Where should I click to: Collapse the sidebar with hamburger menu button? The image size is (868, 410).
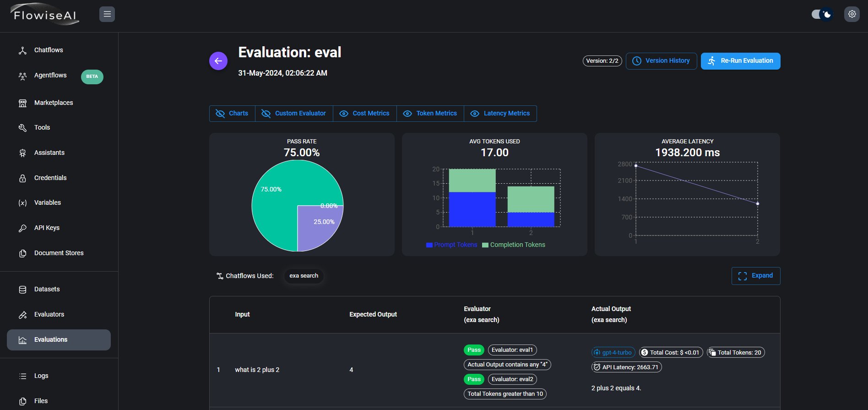pyautogui.click(x=107, y=14)
